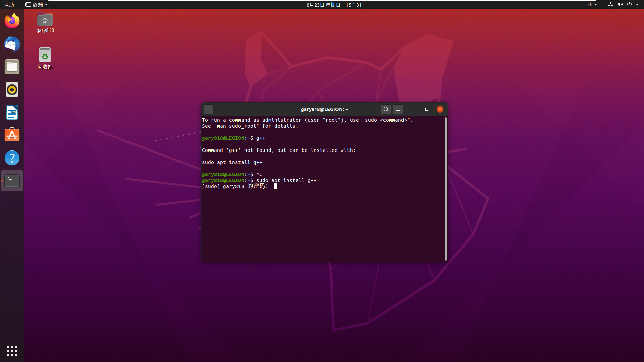Screen dimensions: 644x362
Task: Expand the system menu arrow at top right
Action: tap(637, 5)
